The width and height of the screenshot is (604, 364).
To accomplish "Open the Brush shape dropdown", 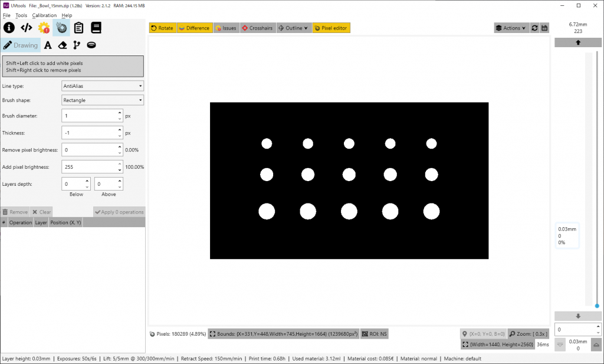I will coord(103,100).
